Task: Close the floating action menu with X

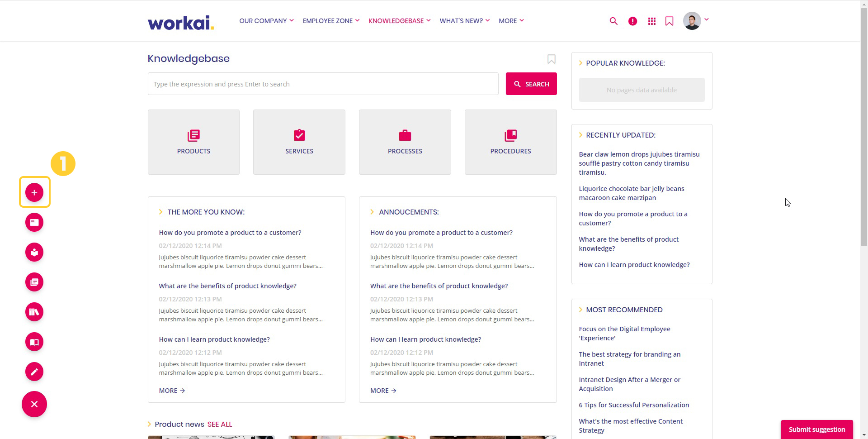Action: pos(34,404)
